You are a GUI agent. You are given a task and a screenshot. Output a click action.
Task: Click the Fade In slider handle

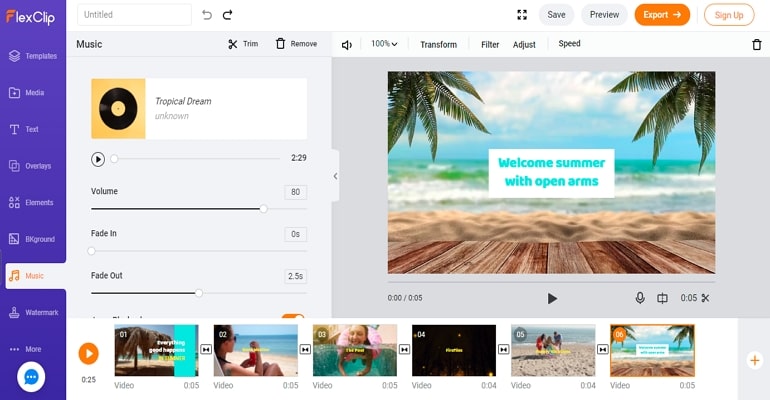[91, 251]
